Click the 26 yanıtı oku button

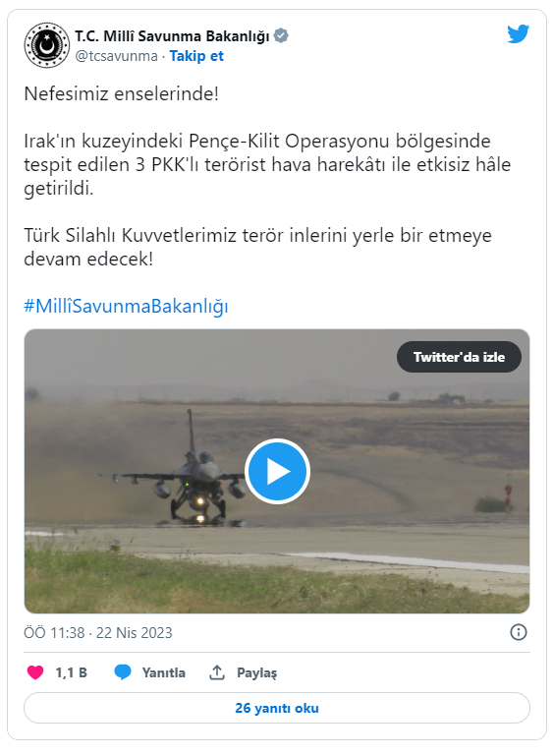[277, 708]
